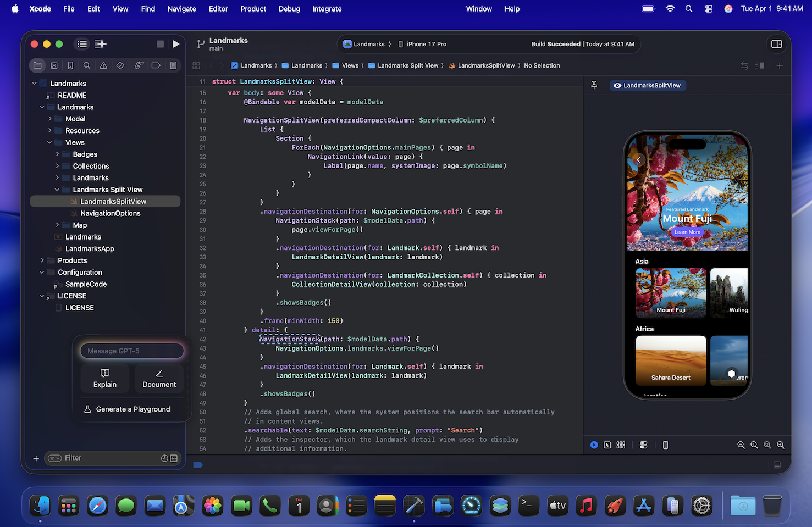Image resolution: width=812 pixels, height=527 pixels.
Task: Expand the Products group
Action: [43, 260]
